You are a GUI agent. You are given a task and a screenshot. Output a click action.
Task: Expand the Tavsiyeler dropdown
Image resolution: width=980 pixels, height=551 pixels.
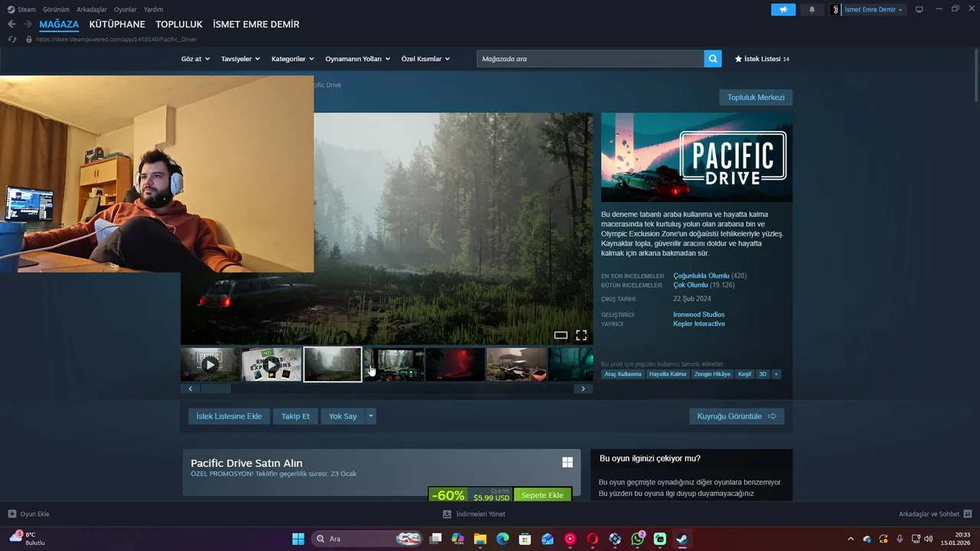240,59
